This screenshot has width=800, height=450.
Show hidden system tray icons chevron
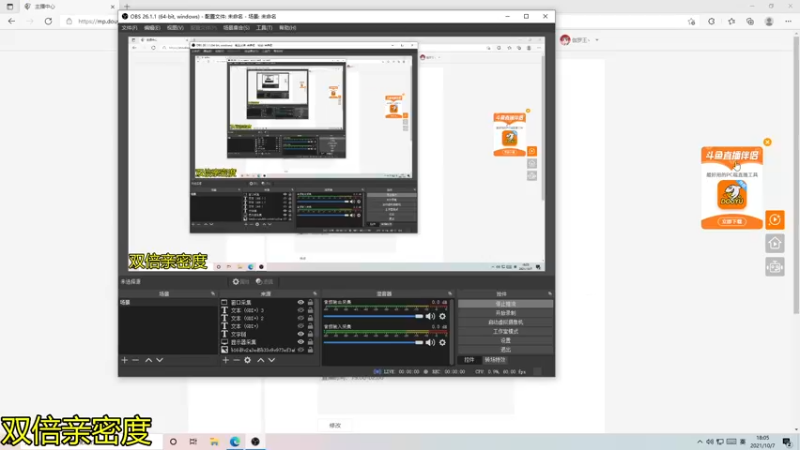[x=700, y=442]
